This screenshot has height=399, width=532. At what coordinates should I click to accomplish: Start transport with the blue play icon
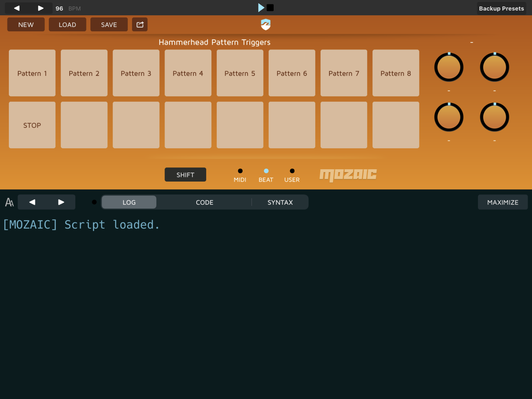(x=261, y=8)
